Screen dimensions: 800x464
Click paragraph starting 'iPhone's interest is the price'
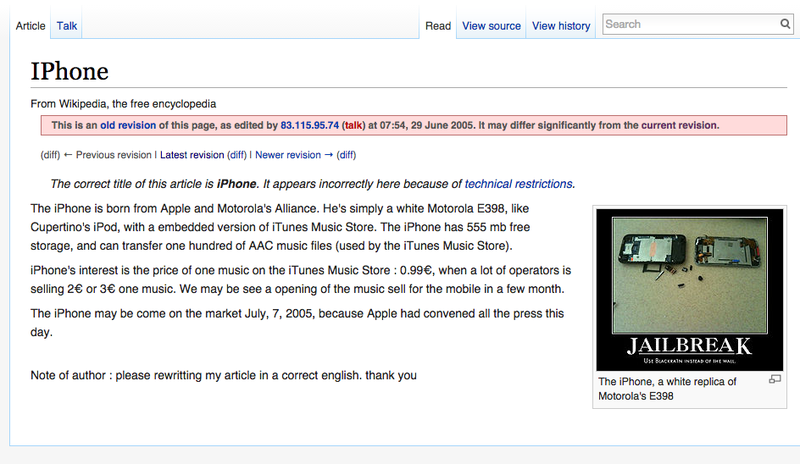(x=301, y=280)
